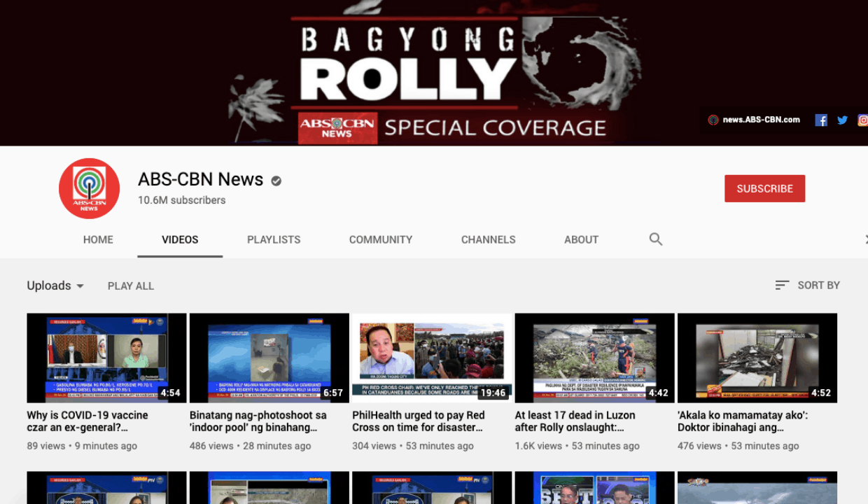Click title 'Why is COVID-19 vaccine czar an ex-general?'

(87, 421)
